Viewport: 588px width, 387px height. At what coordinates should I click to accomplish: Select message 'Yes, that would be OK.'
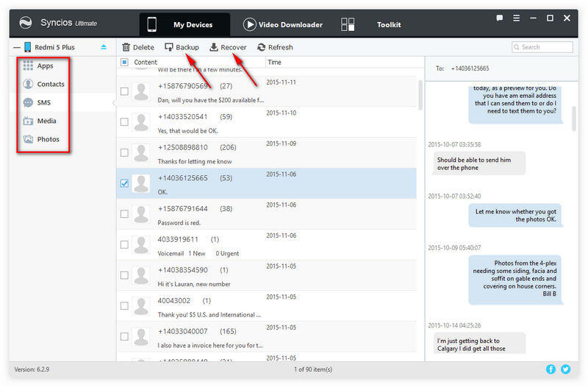[x=187, y=131]
